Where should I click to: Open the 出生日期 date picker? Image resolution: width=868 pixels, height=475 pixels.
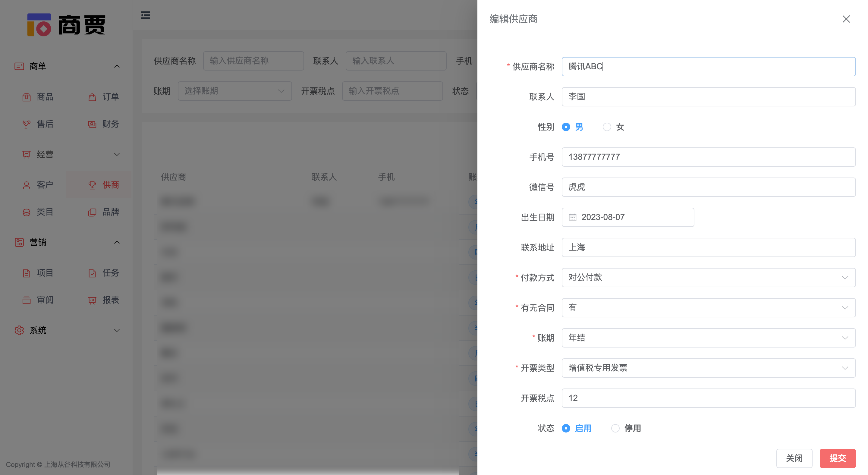[627, 217]
